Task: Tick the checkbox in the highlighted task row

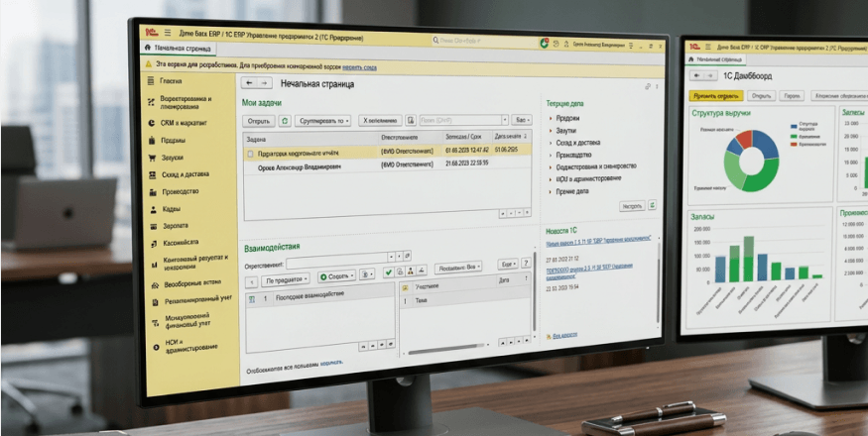Action: click(251, 154)
